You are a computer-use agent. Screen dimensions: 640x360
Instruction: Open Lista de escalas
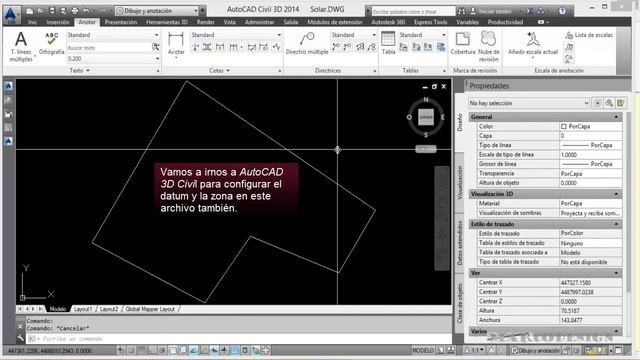click(589, 36)
